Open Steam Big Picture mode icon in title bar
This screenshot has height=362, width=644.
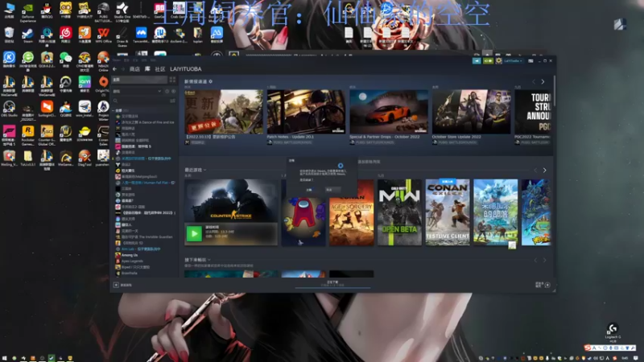(530, 61)
